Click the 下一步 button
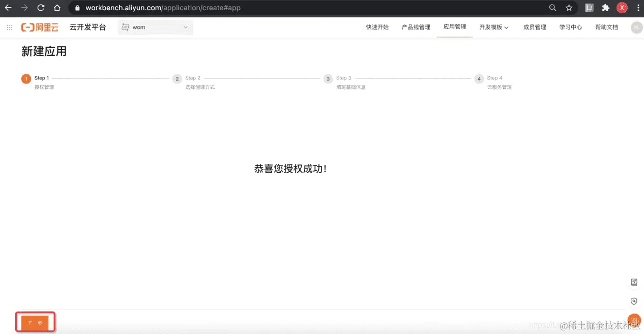This screenshot has height=334, width=644. 35,322
